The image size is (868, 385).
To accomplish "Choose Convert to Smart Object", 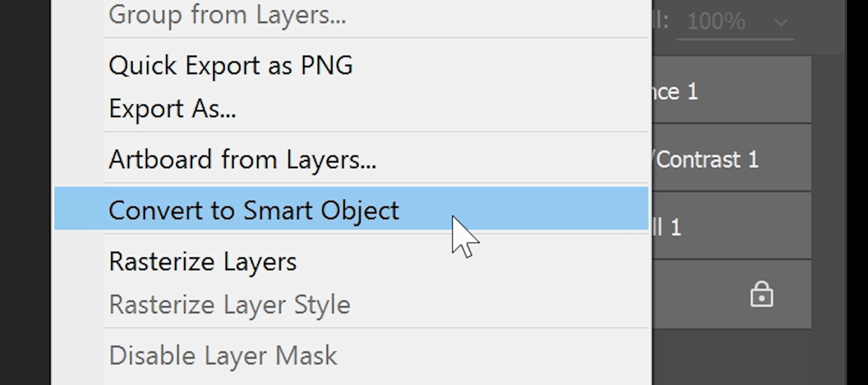I will coord(254,210).
